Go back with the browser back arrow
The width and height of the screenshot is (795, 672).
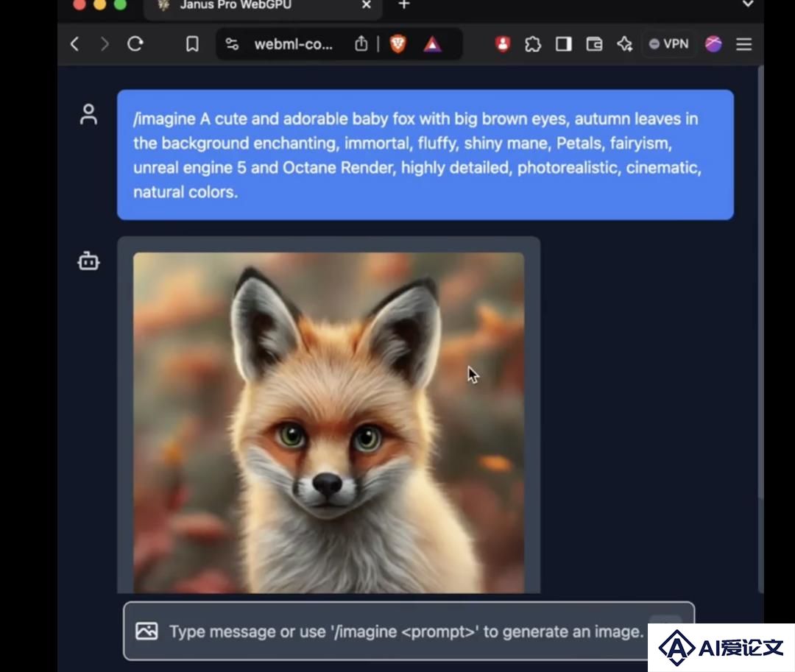point(74,44)
